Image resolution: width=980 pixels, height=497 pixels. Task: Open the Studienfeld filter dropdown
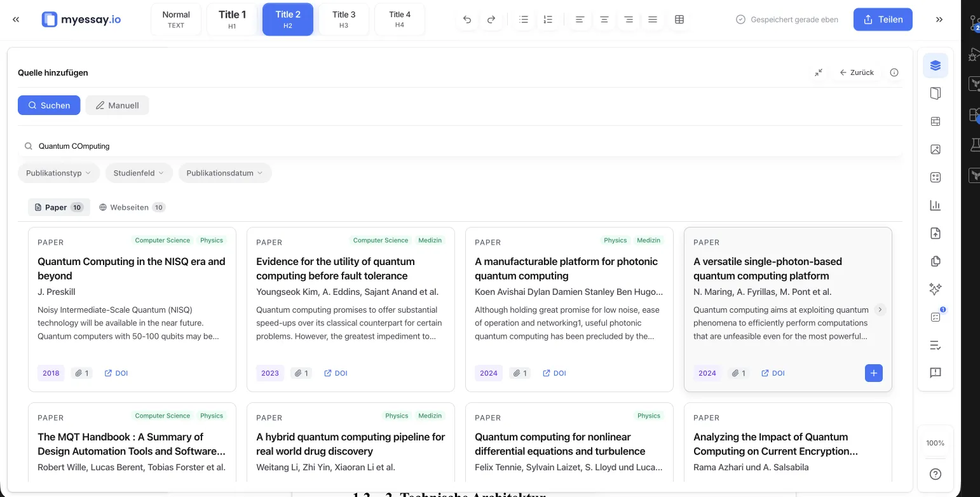(139, 173)
